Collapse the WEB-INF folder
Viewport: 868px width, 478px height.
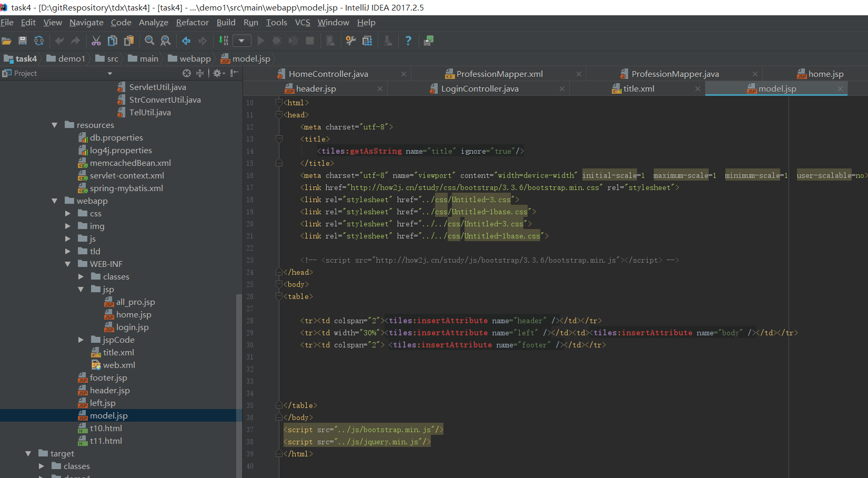point(67,264)
